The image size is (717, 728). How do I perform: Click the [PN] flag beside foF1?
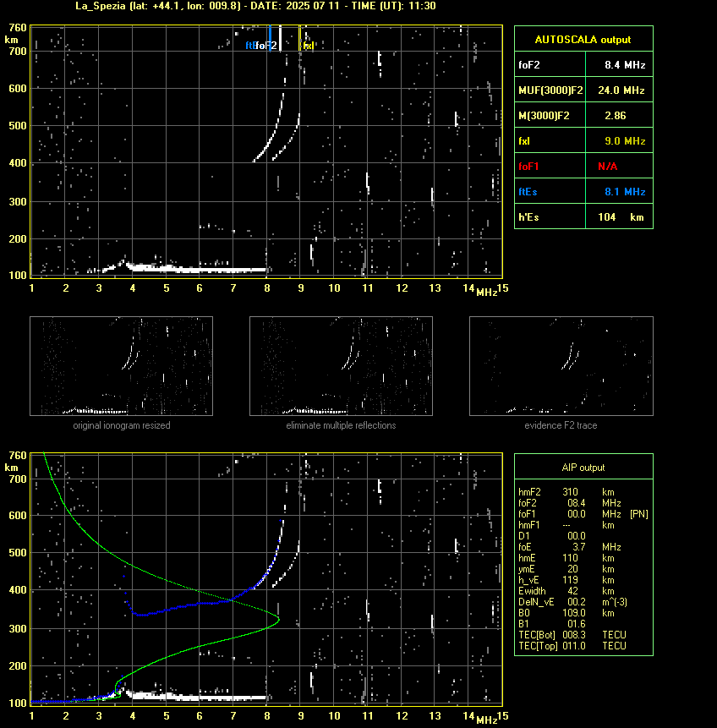(x=639, y=514)
